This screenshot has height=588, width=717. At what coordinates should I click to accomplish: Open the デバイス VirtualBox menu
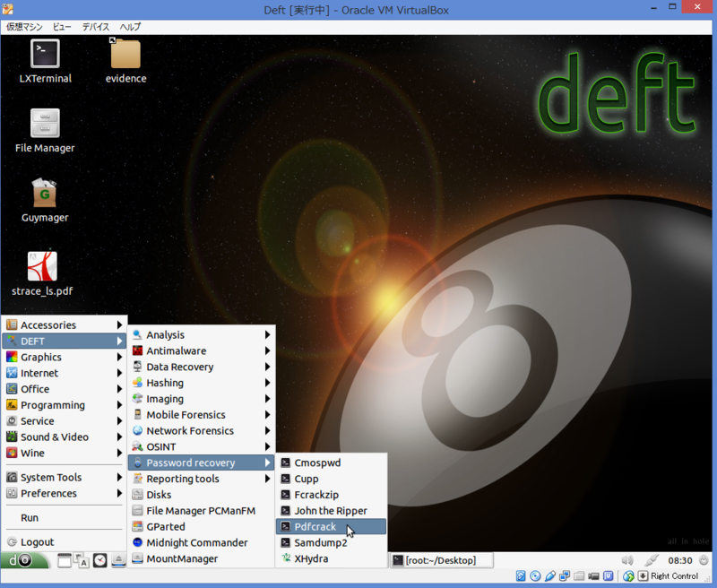(96, 27)
